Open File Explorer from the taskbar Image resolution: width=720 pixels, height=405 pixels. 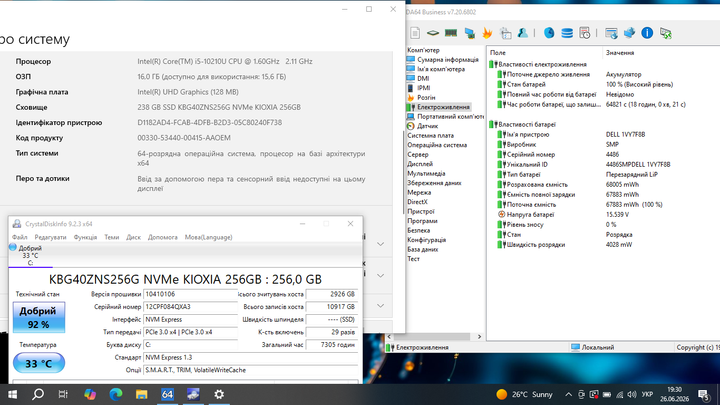(x=141, y=394)
